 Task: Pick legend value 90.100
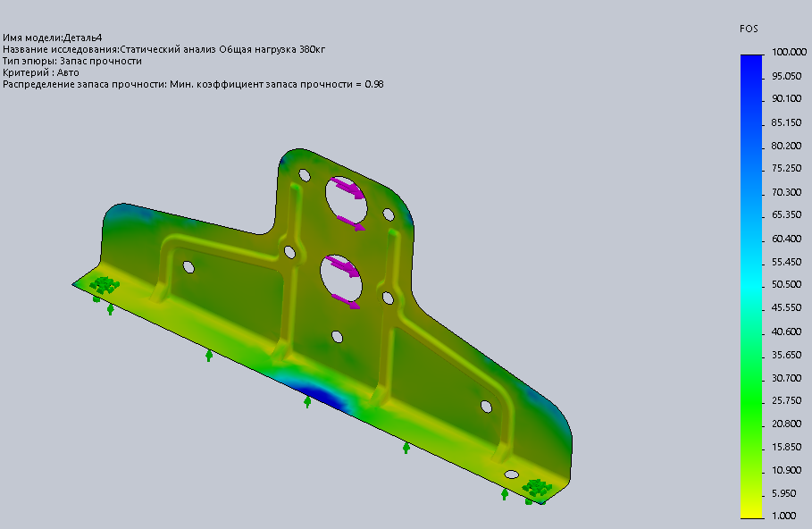point(787,98)
